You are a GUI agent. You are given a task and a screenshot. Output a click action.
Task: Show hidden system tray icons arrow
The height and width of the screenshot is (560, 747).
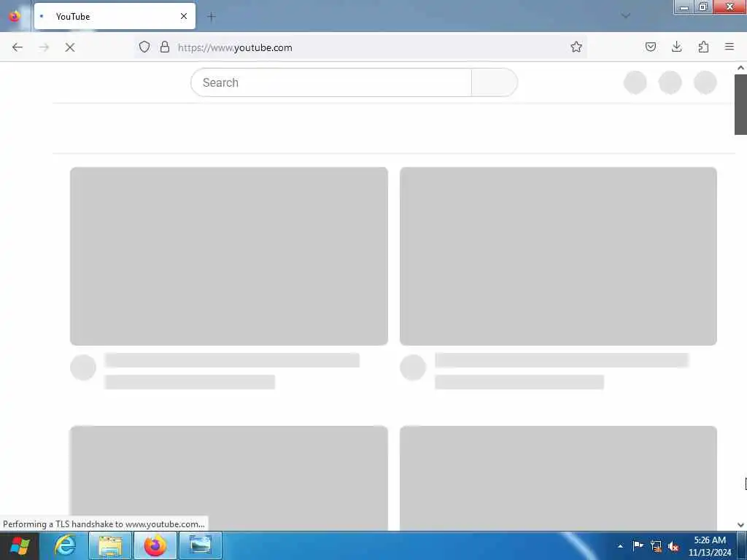click(x=620, y=546)
